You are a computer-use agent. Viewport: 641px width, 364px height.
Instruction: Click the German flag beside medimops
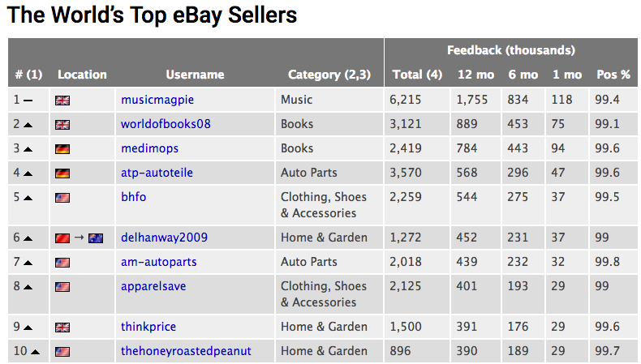pos(62,149)
